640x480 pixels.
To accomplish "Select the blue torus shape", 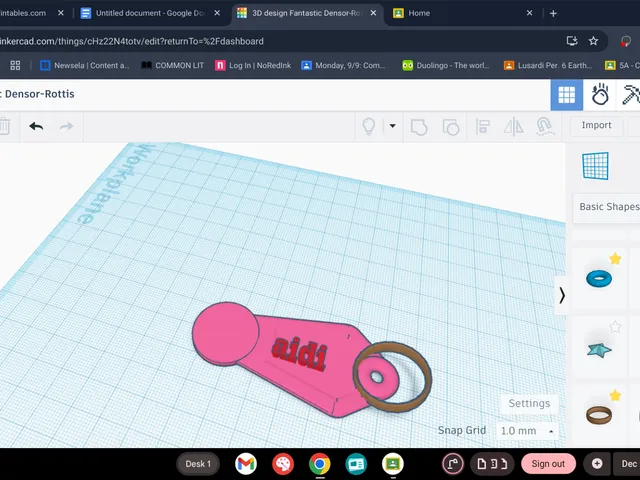I will pos(599,279).
